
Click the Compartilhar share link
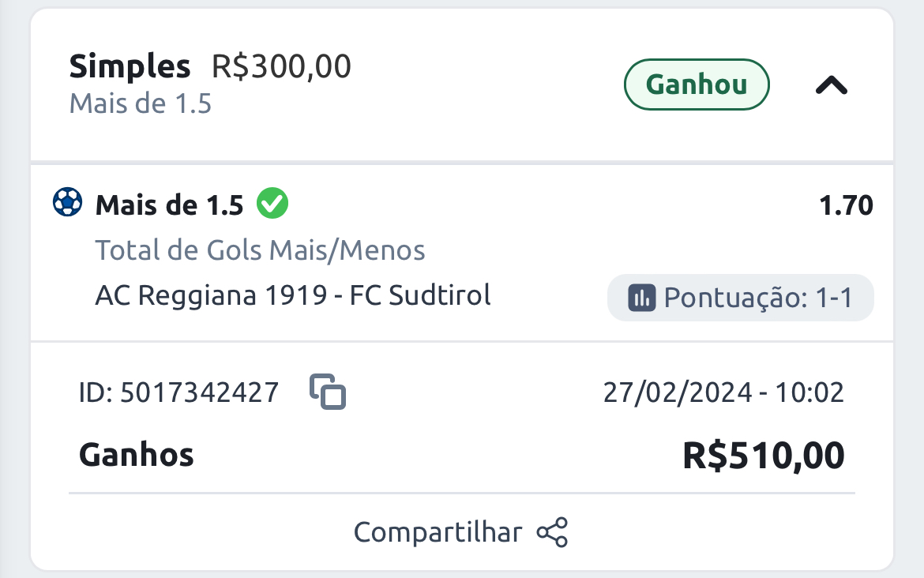point(438,533)
